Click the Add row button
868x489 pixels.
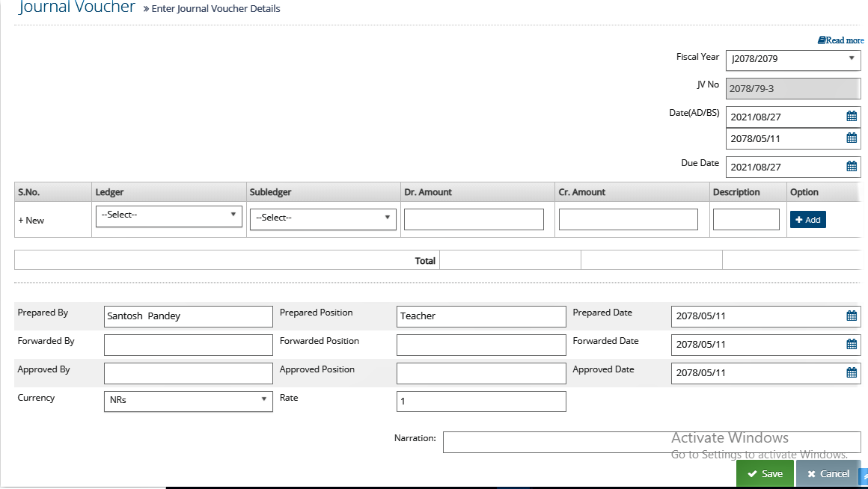coord(807,220)
